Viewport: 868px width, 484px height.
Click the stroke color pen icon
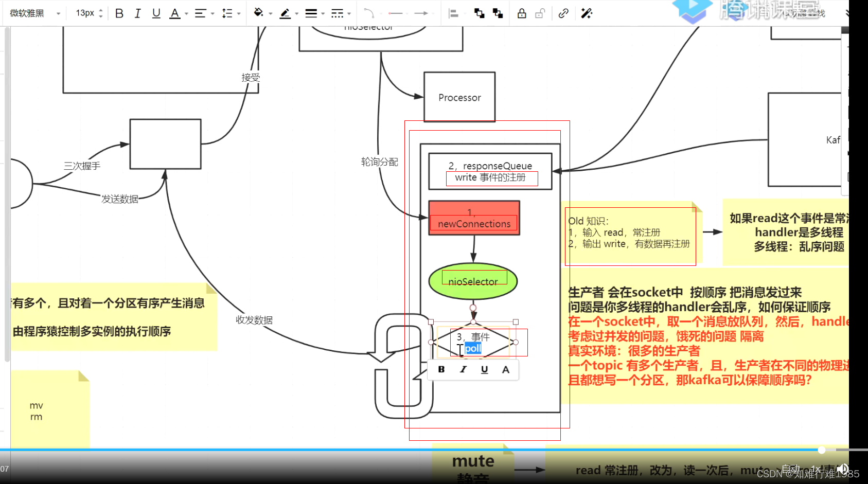click(285, 13)
